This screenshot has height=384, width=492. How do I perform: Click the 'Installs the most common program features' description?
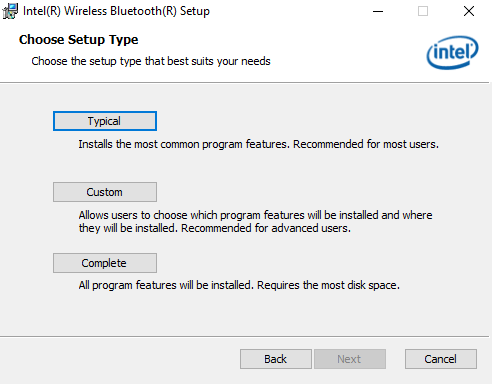(x=259, y=144)
